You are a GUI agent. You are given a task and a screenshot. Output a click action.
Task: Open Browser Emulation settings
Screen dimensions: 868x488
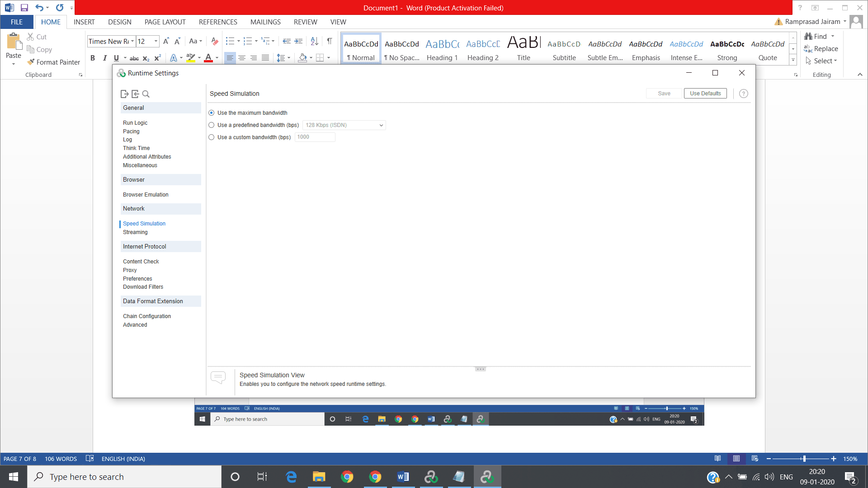[x=146, y=195]
